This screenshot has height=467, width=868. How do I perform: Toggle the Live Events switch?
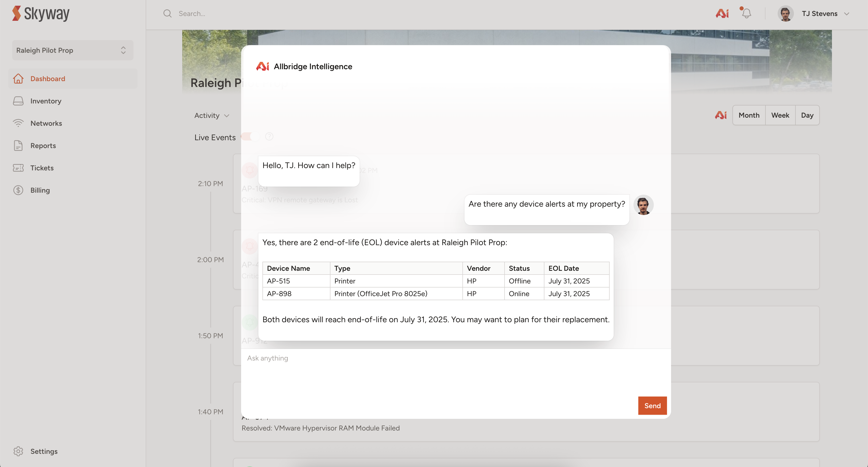(250, 137)
